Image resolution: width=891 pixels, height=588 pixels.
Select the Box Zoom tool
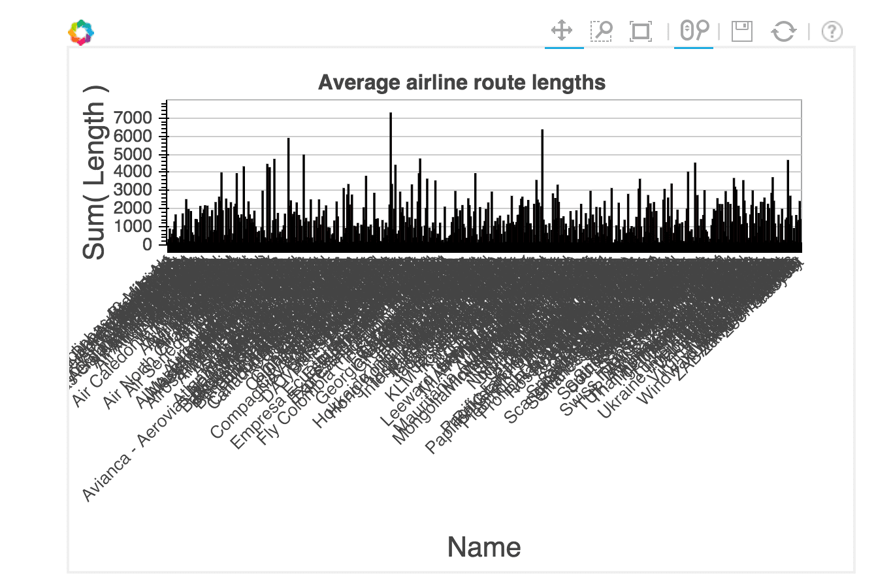(x=601, y=31)
